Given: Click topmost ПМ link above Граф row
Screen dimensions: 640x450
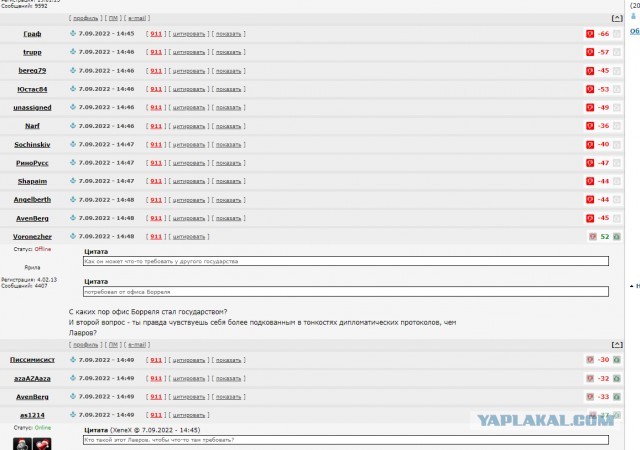Looking at the screenshot, I should click(113, 18).
